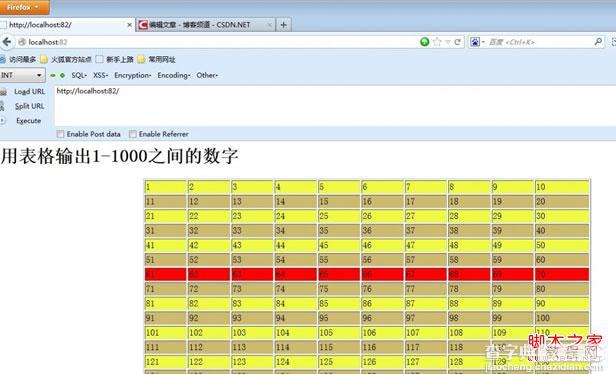Click the localhost site identity icon
Viewport: 616px width, 374px height.
click(22, 42)
